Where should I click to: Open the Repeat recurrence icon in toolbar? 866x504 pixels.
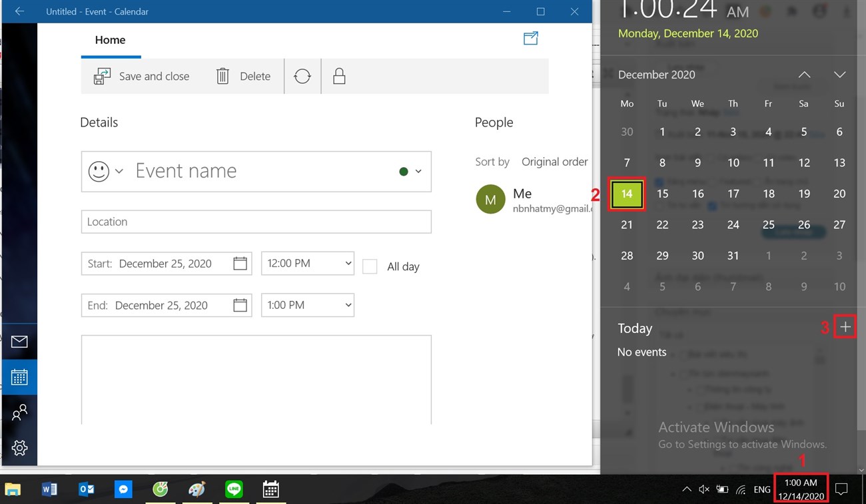[302, 77]
